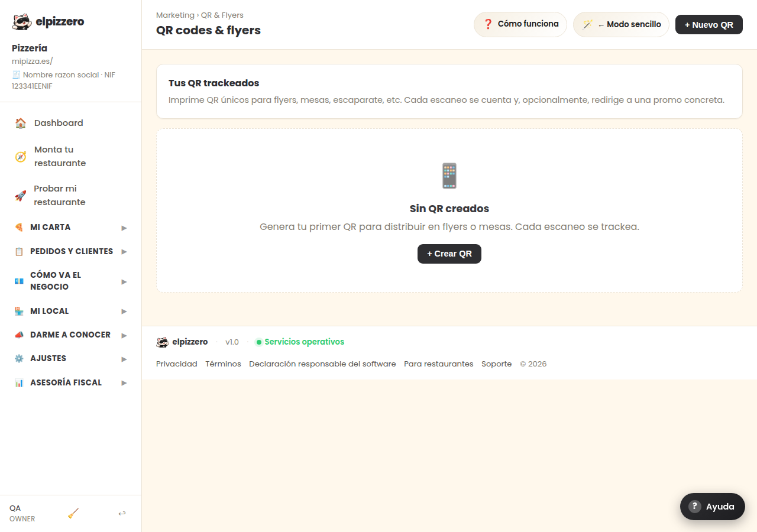
Task: Click the + Crear QR button
Action: pos(449,254)
